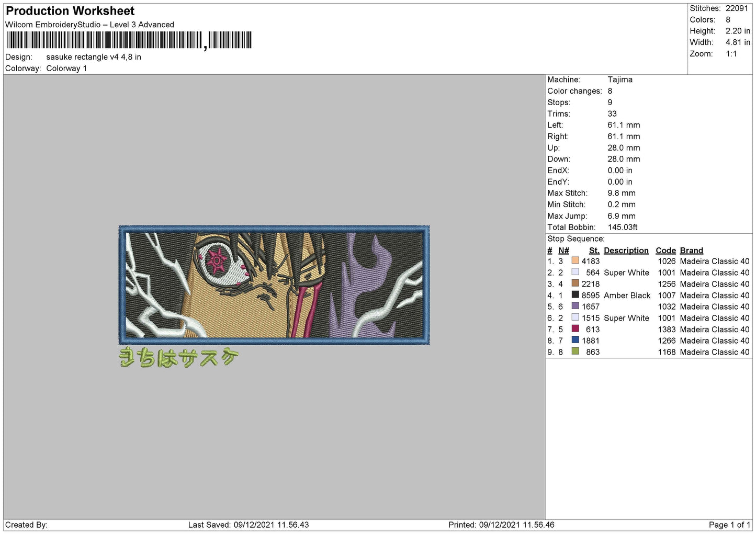This screenshot has width=756, height=534.
Task: Click the Down value '28.0 mm'
Action: (x=624, y=159)
